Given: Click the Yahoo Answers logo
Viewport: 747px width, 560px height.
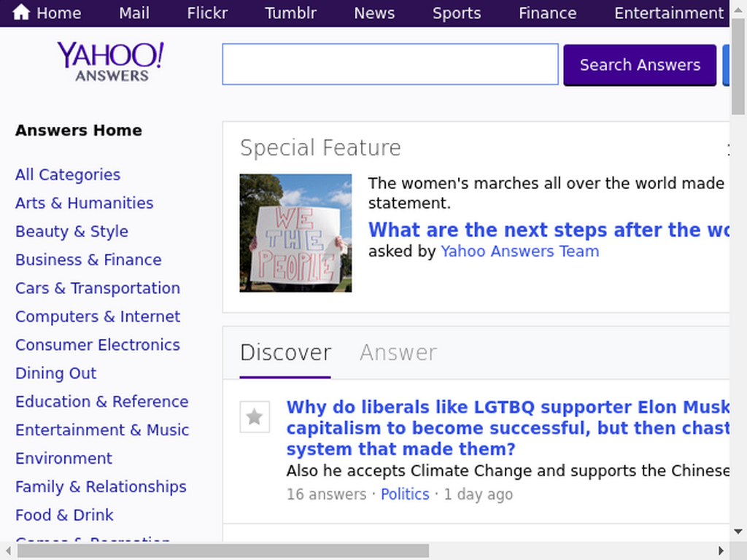Looking at the screenshot, I should pyautogui.click(x=111, y=62).
